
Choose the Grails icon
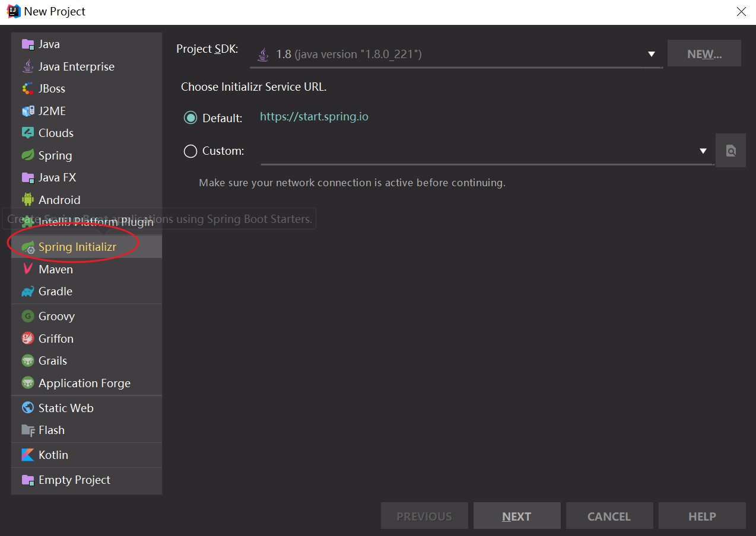pyautogui.click(x=28, y=360)
